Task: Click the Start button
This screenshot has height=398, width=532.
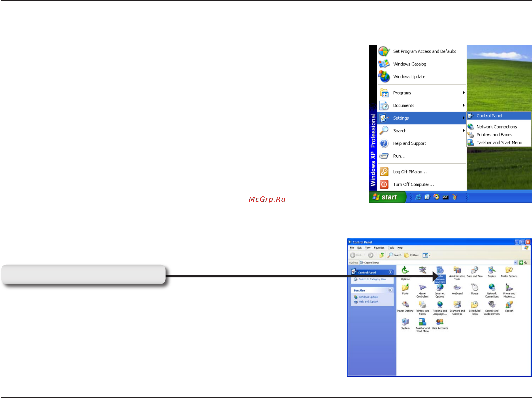Action: (x=387, y=197)
